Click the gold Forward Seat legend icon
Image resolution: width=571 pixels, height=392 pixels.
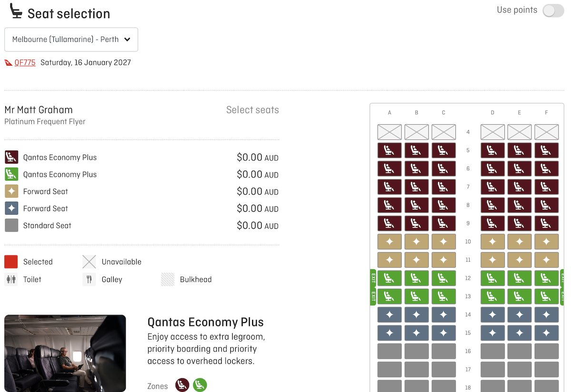pos(11,191)
